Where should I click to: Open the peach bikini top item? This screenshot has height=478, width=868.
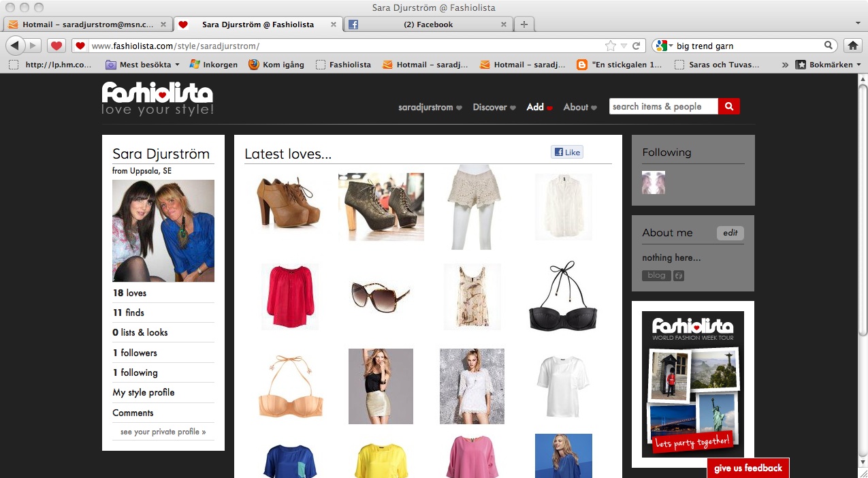291,386
